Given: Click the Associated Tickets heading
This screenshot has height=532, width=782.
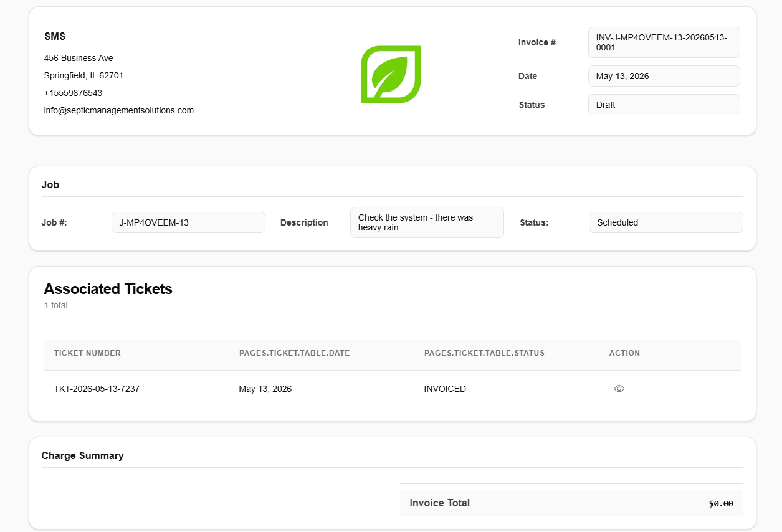Looking at the screenshot, I should (108, 289).
